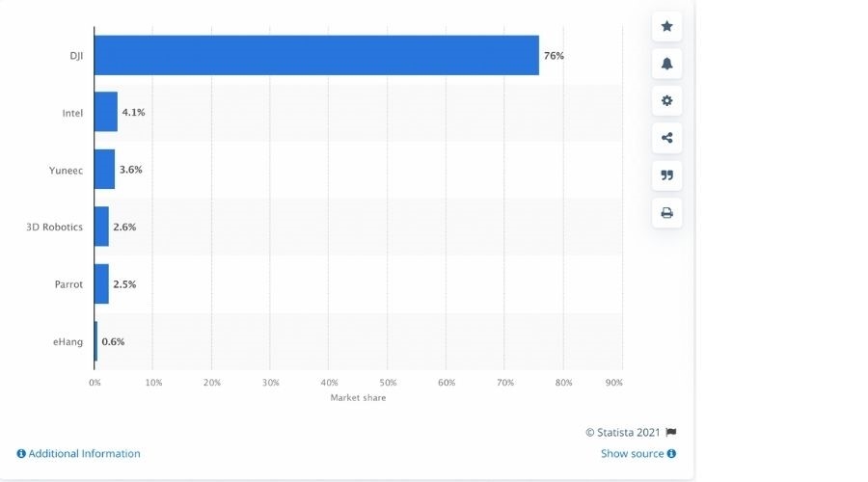Open the bell notification alert icon

(666, 64)
